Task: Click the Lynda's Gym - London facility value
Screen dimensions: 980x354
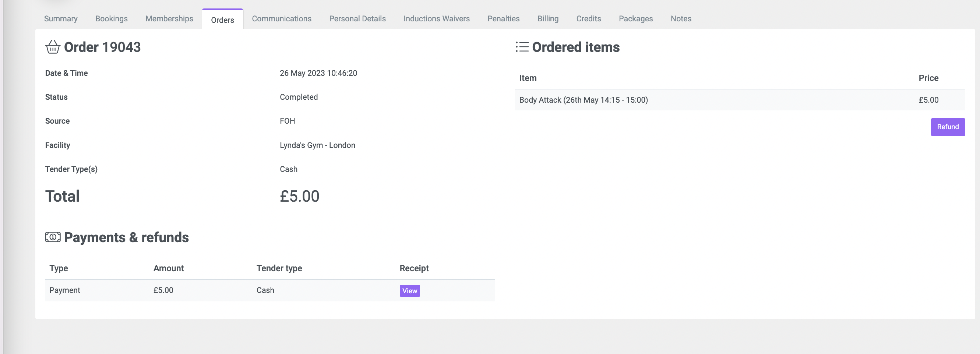Action: click(x=317, y=145)
